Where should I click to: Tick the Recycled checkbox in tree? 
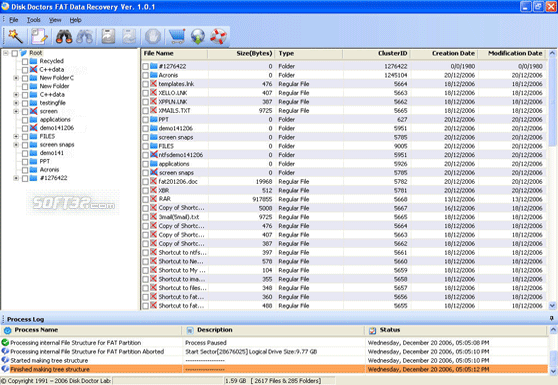coord(25,62)
